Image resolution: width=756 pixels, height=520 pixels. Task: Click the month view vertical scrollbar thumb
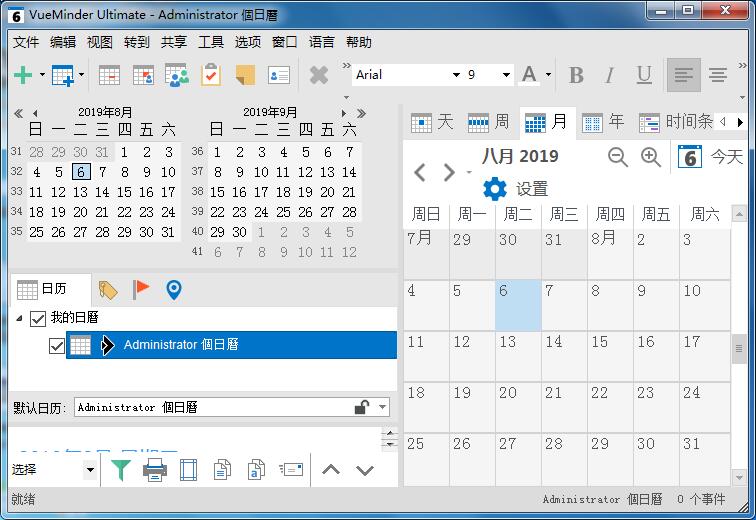(739, 348)
